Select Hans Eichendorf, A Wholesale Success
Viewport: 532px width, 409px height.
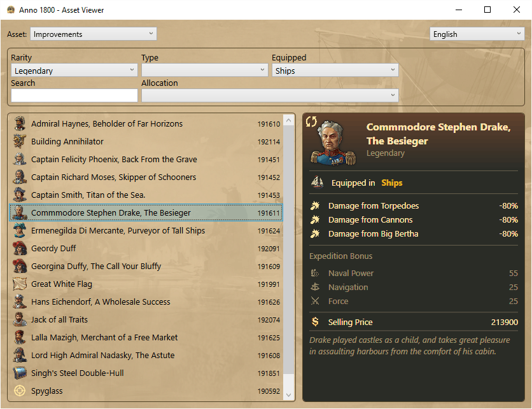tap(146, 302)
